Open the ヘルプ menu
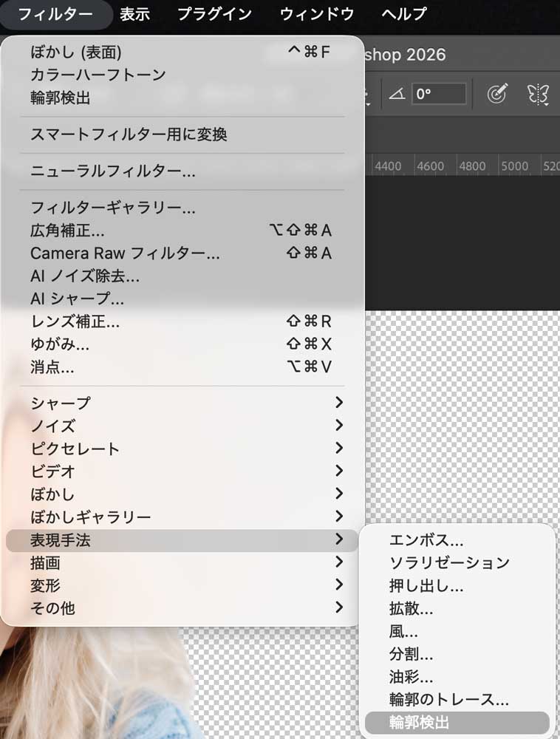 coord(404,14)
